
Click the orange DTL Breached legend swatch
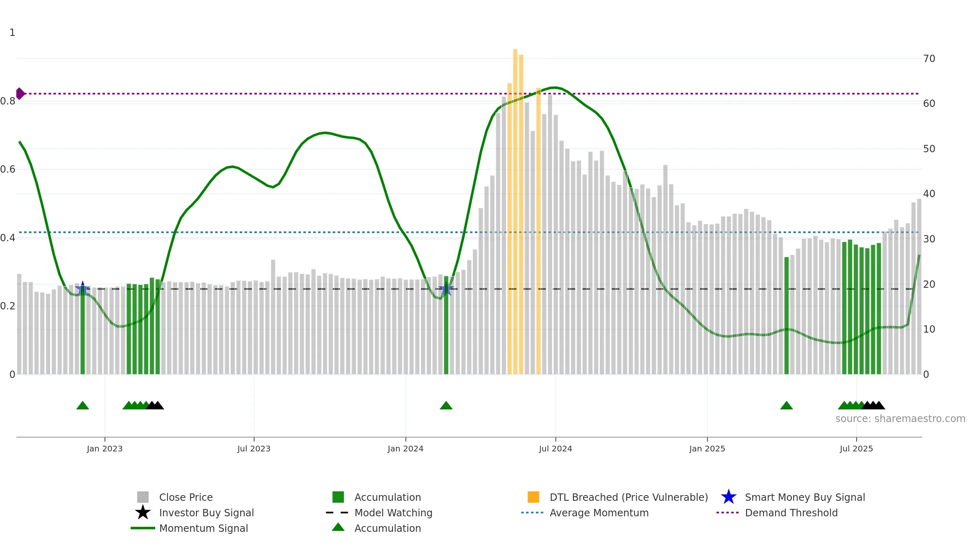tap(533, 497)
